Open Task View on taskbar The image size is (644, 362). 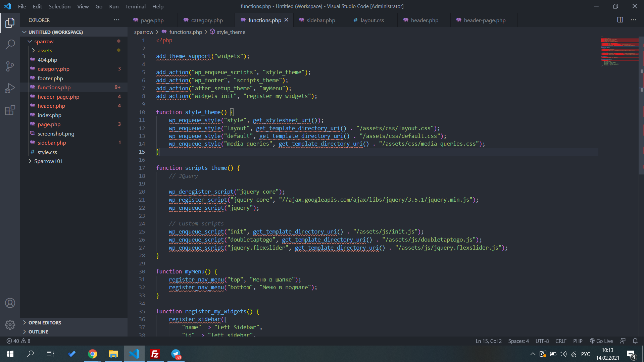pyautogui.click(x=50, y=354)
